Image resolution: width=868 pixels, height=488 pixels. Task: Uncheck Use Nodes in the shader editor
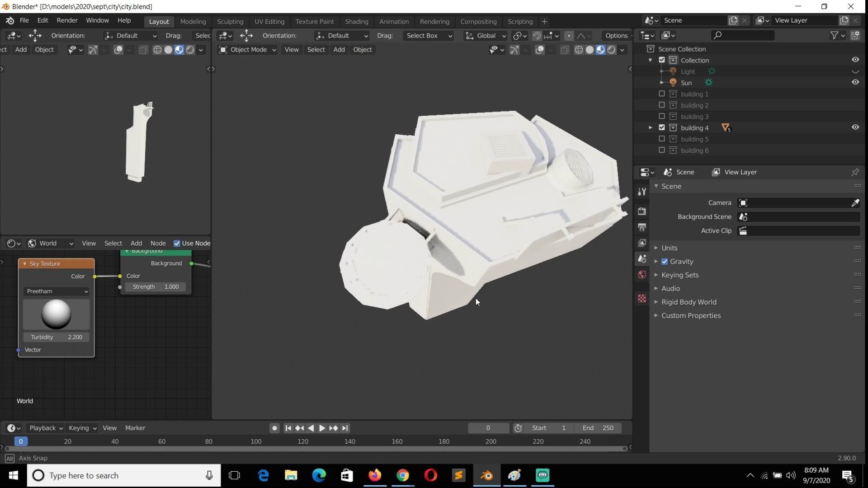click(x=177, y=243)
